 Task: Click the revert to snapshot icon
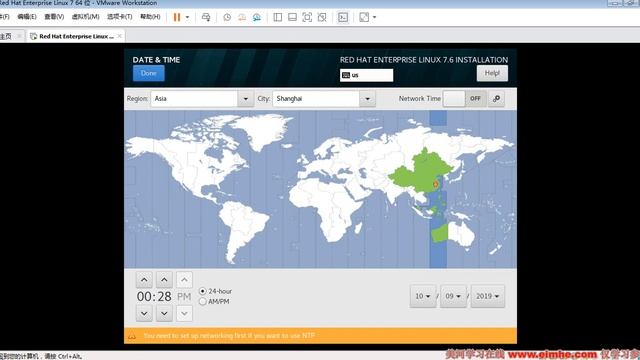click(242, 17)
